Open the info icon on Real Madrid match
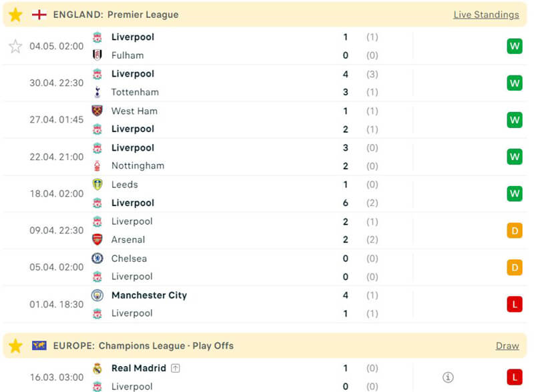534x392 pixels. (448, 377)
